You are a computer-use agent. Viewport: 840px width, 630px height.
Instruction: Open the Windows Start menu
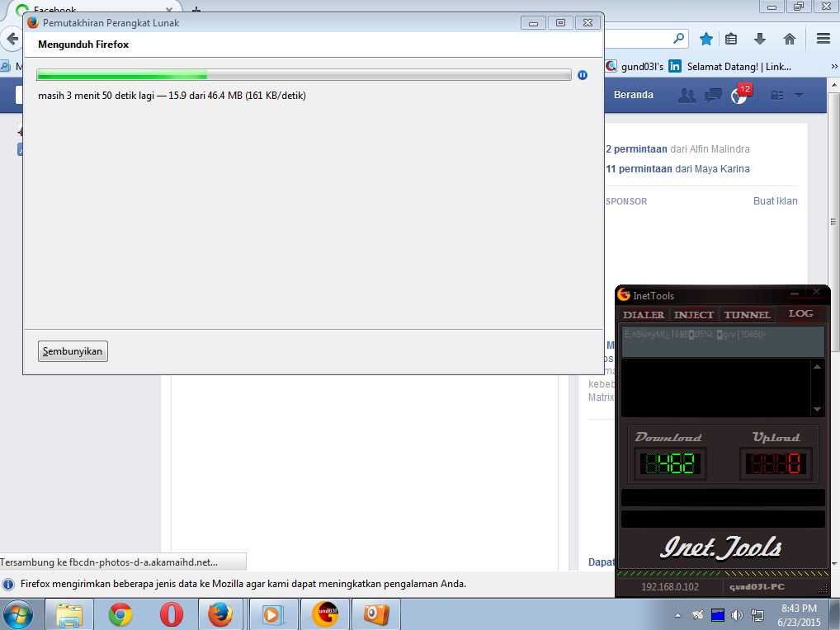(x=18, y=614)
